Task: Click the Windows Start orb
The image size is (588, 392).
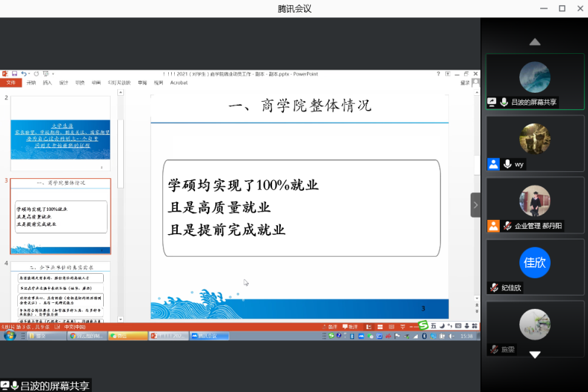Action: (x=8, y=336)
